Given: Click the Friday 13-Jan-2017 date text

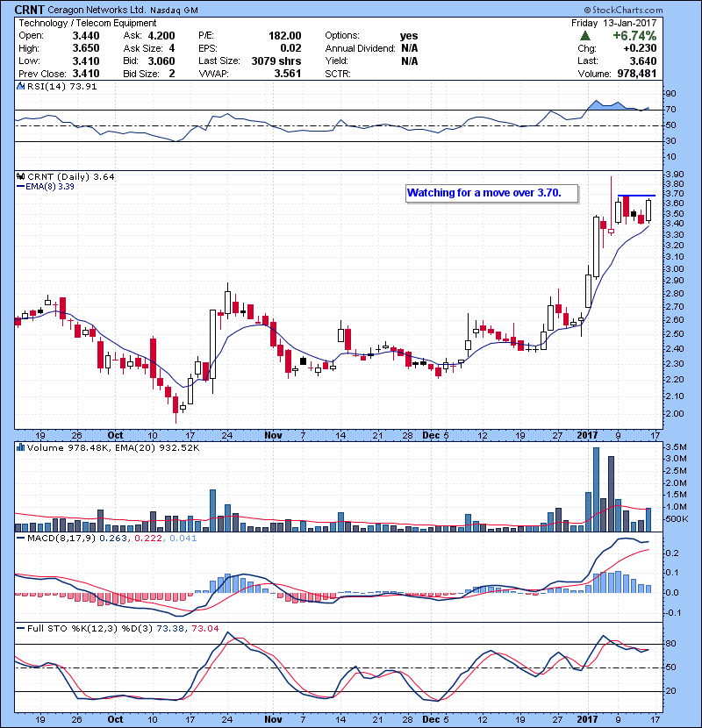Looking at the screenshot, I should click(x=613, y=23).
